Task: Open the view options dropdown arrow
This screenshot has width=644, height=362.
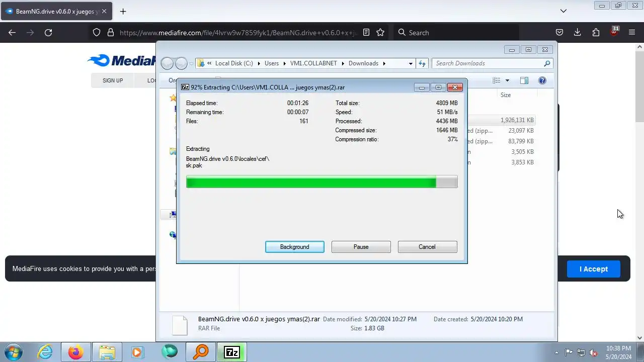Action: (507, 80)
